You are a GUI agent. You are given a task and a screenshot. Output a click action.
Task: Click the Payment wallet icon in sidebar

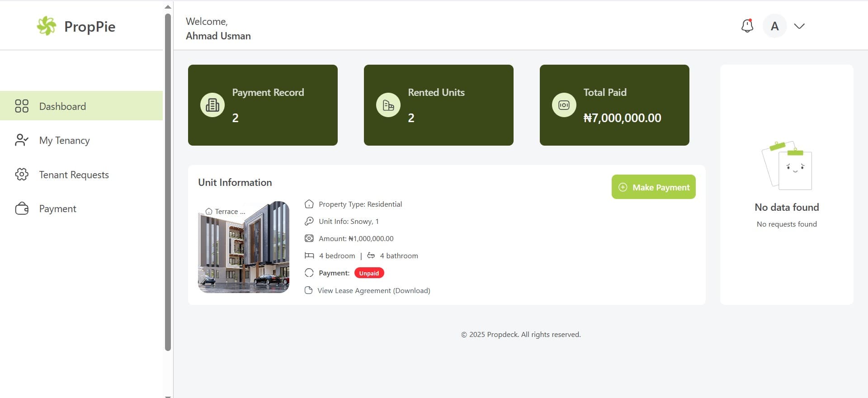22,208
